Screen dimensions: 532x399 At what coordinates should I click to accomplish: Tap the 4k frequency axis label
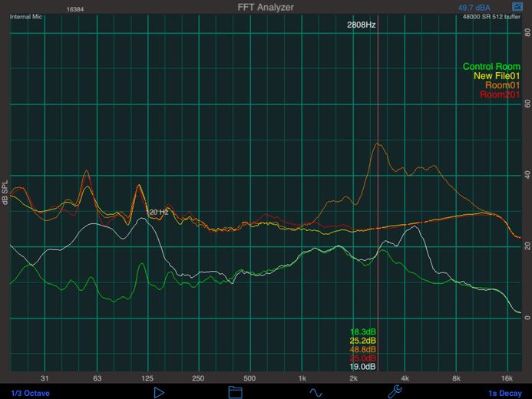click(x=405, y=378)
